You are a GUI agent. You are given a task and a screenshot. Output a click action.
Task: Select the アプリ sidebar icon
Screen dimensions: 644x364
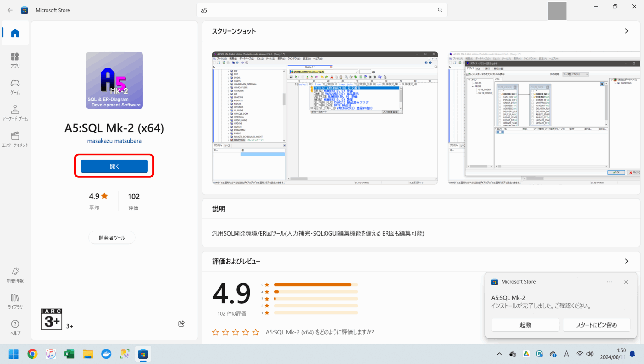click(x=15, y=60)
